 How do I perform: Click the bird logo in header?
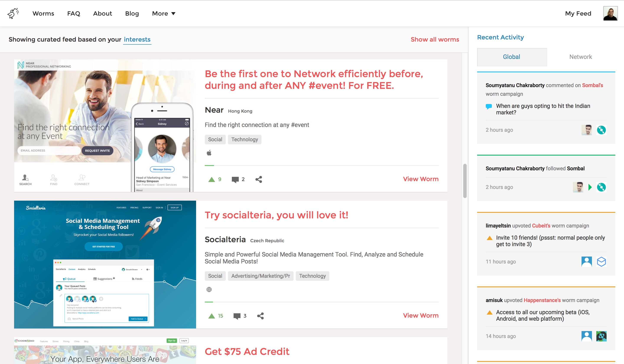(13, 13)
